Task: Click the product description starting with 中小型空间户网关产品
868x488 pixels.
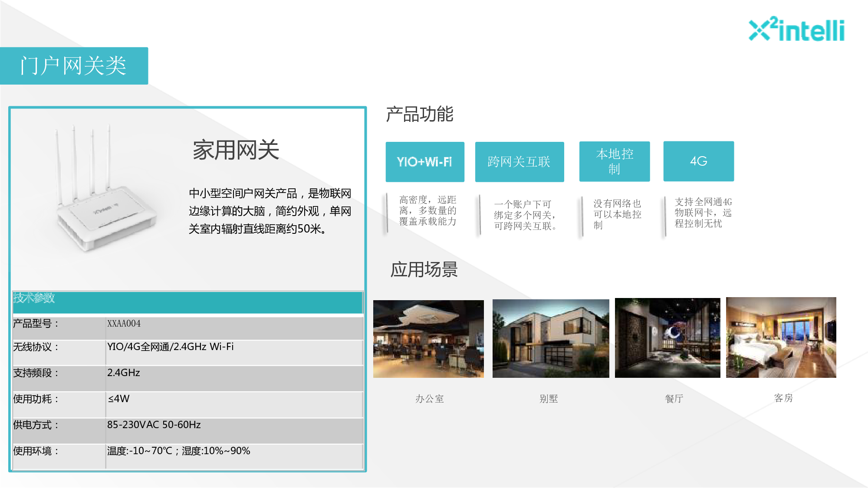Action: pos(270,211)
